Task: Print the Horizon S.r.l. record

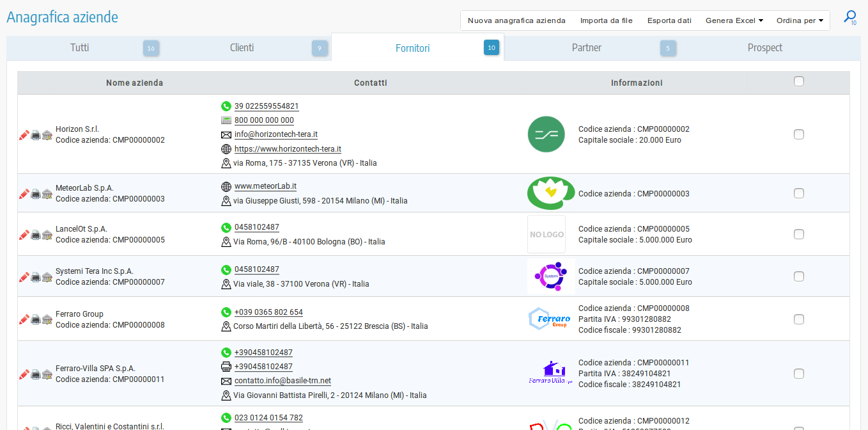Action: click(x=36, y=135)
